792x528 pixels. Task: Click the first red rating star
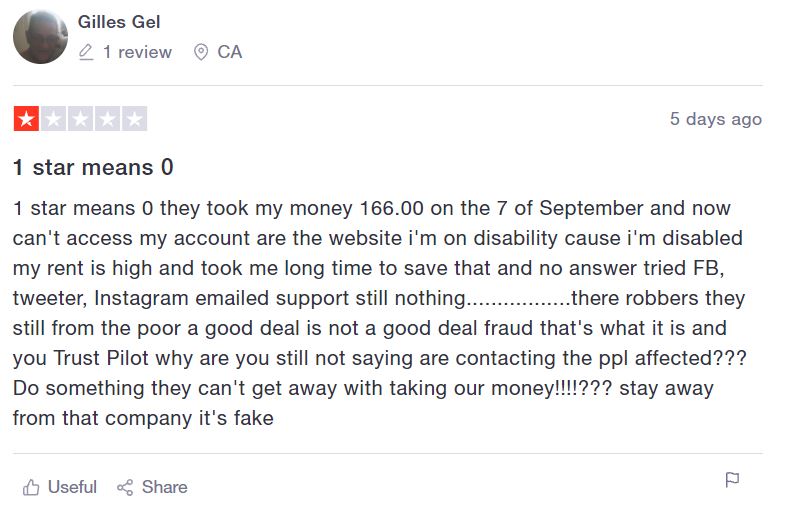pyautogui.click(x=26, y=119)
